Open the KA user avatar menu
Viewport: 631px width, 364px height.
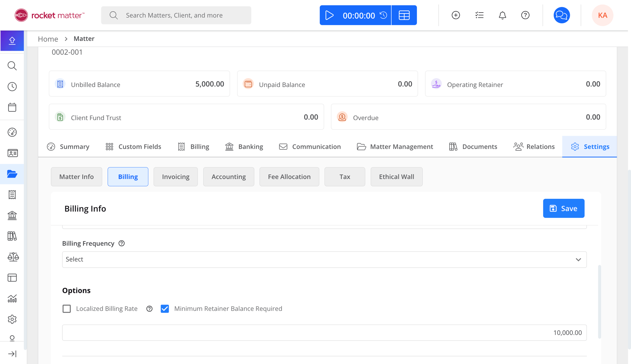(x=602, y=15)
